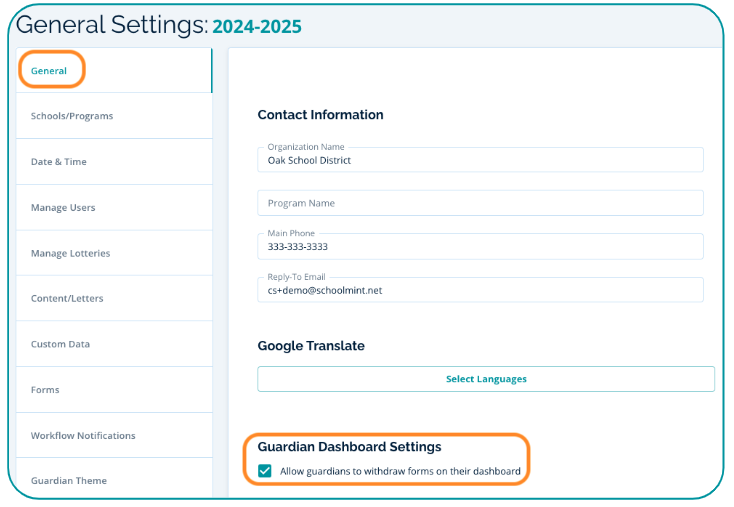Viewport: 734px width, 507px height.
Task: Open the Date & Time settings
Action: (59, 162)
